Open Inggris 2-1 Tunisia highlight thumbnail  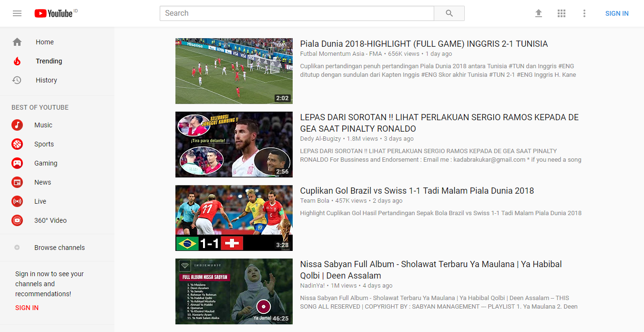234,71
